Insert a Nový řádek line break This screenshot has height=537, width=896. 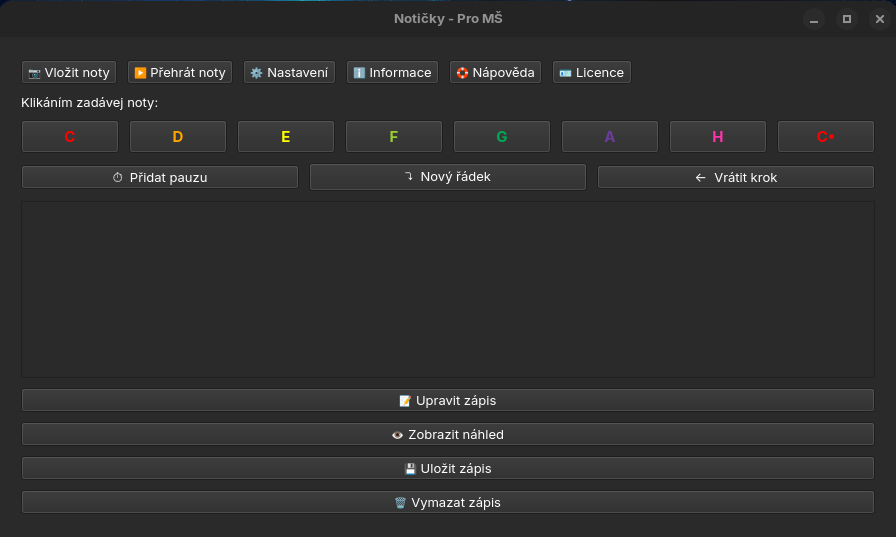[x=448, y=177]
